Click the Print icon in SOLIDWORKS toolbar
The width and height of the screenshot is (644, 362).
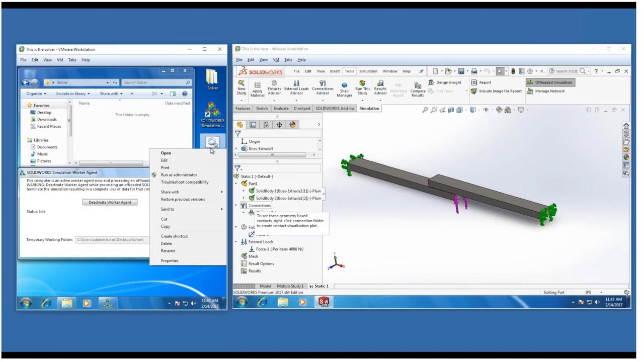(x=474, y=71)
